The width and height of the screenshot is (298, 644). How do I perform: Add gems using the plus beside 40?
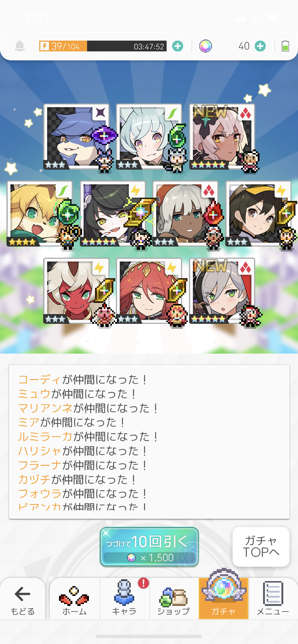click(x=260, y=46)
